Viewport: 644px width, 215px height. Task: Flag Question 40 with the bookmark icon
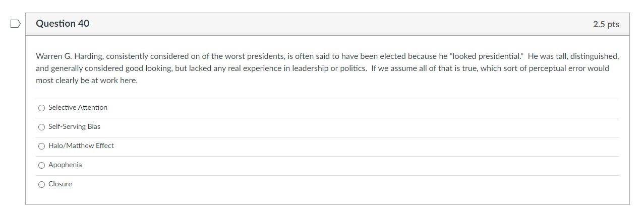[x=16, y=24]
